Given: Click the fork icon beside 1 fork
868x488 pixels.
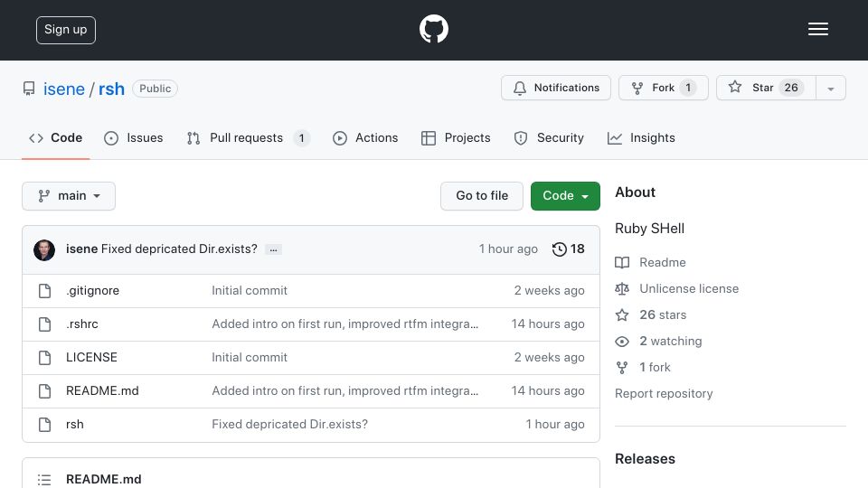Looking at the screenshot, I should (x=622, y=368).
